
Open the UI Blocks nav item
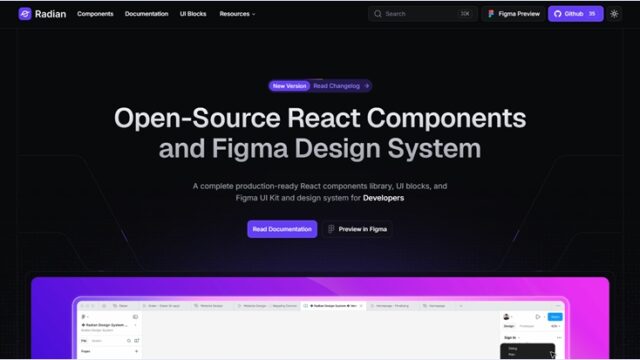coord(193,14)
